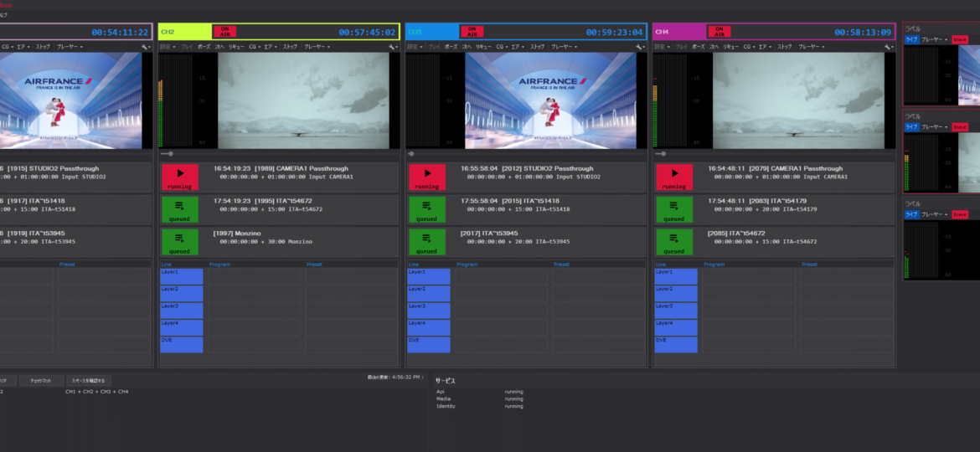Image resolution: width=980 pixels, height=452 pixels.
Task: Toggle Layer1 in the CH4 Line column
Action: click(676, 276)
